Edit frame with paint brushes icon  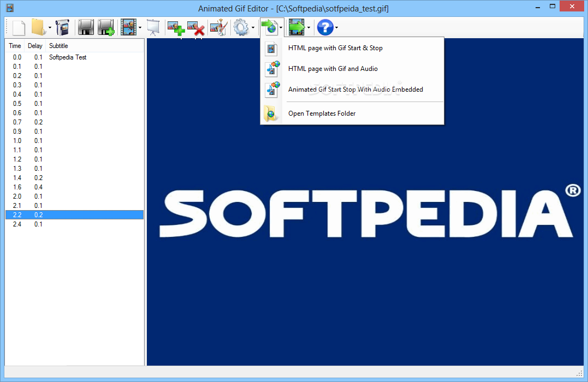tap(218, 27)
